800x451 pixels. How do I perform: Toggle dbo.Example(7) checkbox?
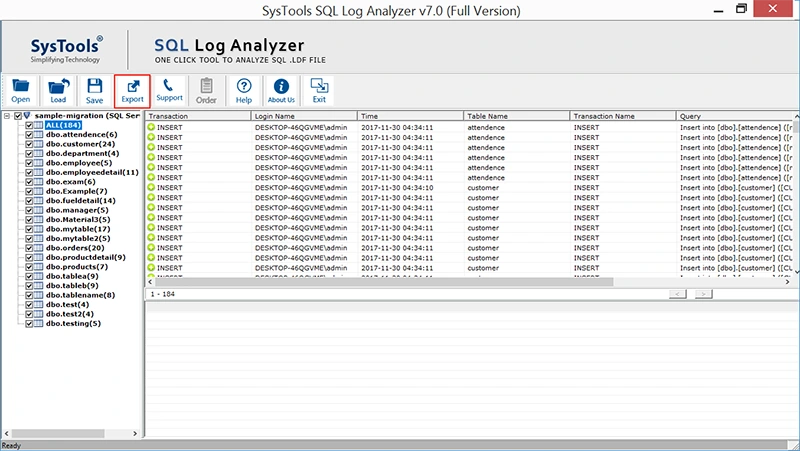click(x=29, y=191)
